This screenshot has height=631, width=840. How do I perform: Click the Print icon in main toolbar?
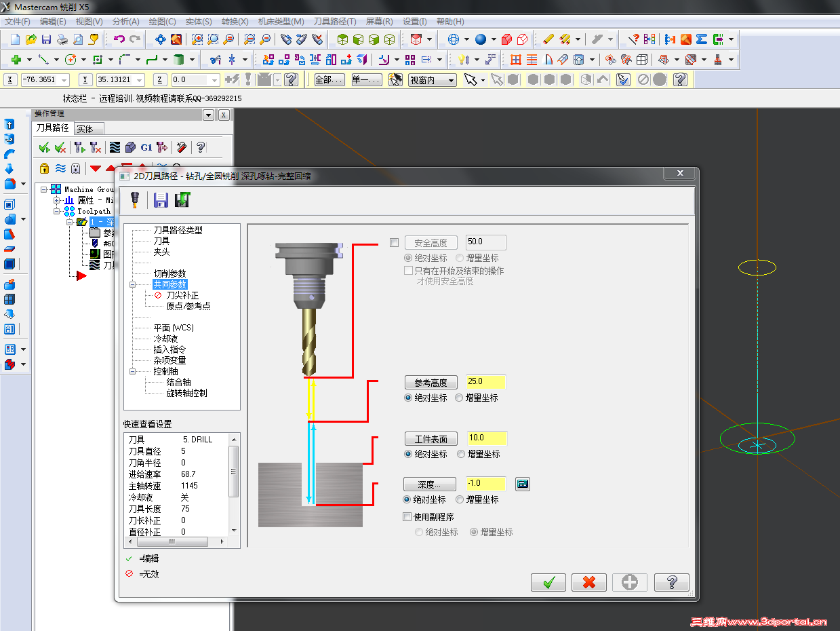click(62, 39)
